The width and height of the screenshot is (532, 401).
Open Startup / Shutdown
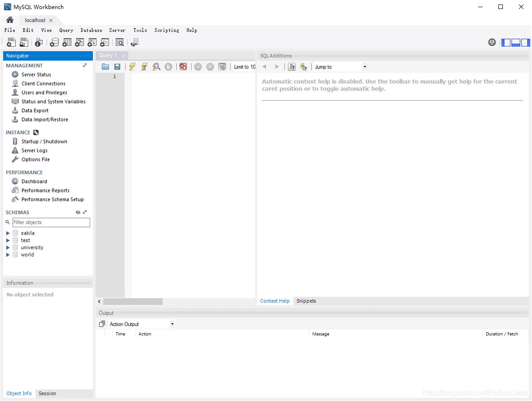tap(44, 141)
